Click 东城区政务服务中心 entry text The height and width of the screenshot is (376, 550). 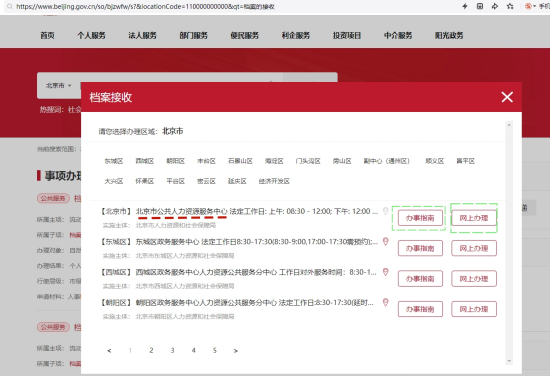pos(167,242)
